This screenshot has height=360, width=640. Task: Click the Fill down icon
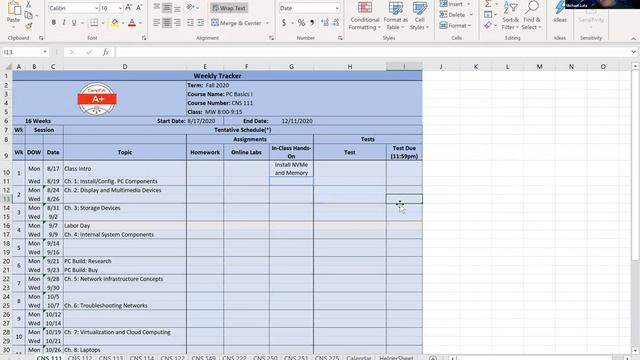(x=488, y=15)
